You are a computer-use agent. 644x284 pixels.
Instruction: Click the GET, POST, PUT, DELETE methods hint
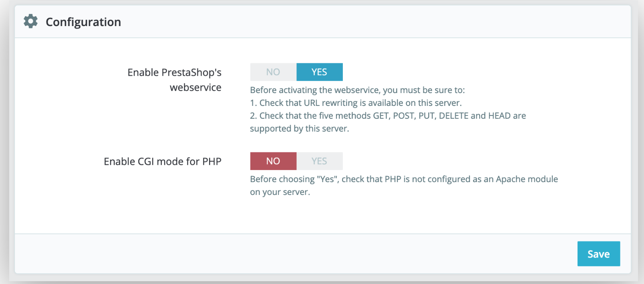(x=388, y=116)
